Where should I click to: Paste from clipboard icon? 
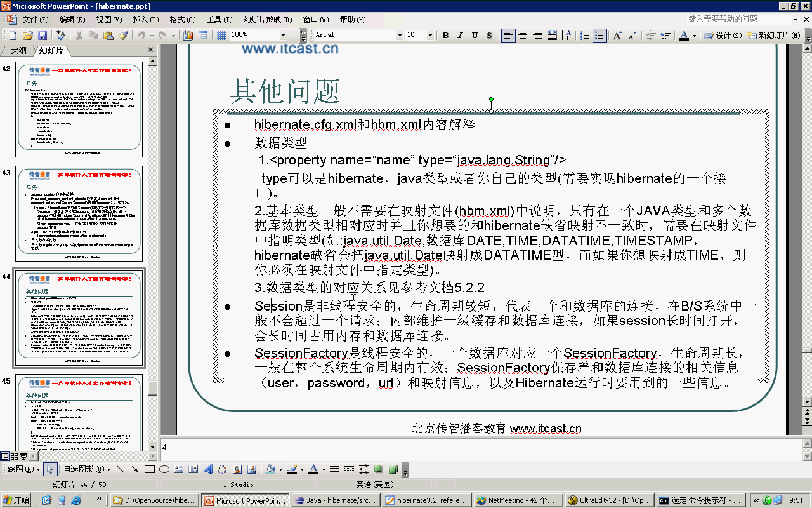[108, 36]
